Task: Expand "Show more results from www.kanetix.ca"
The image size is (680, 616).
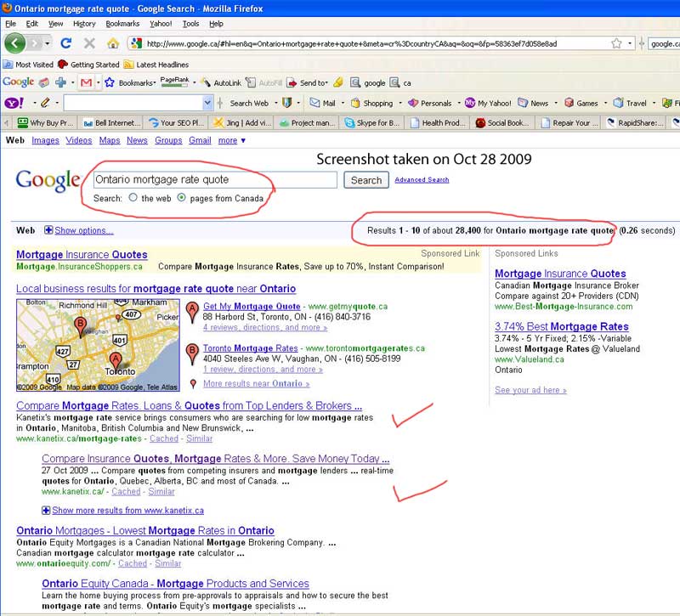Action: tap(46, 511)
